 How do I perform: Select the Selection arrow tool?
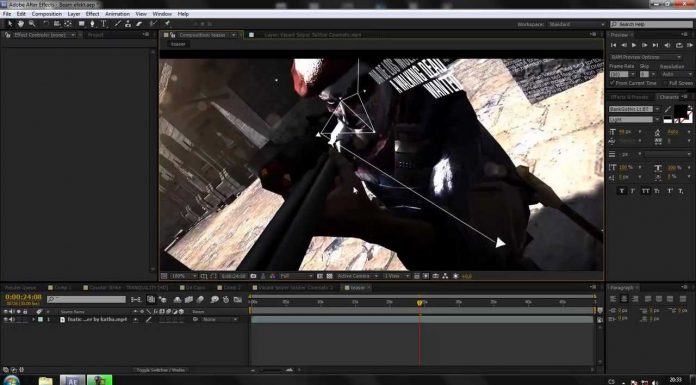[10, 24]
